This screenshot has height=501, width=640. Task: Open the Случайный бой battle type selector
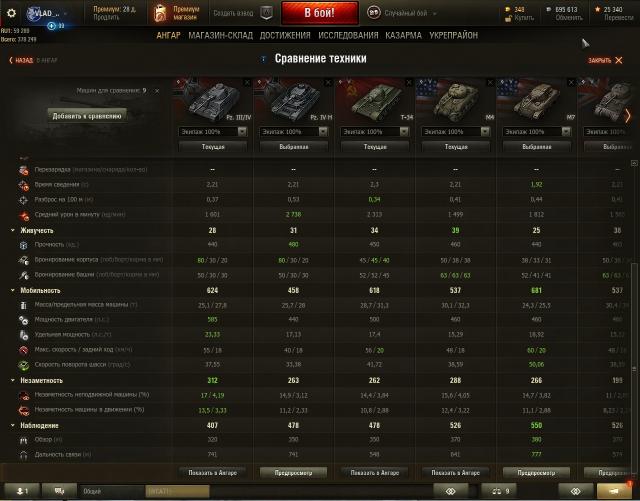coord(402,13)
